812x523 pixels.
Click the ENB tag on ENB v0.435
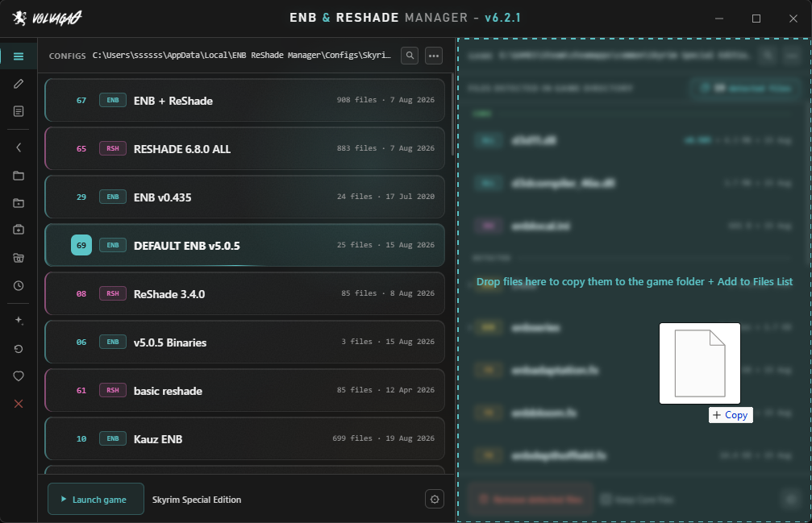113,197
